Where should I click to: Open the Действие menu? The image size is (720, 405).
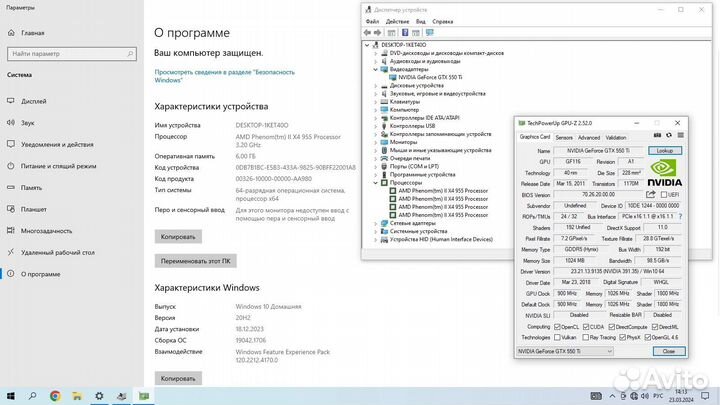click(397, 22)
